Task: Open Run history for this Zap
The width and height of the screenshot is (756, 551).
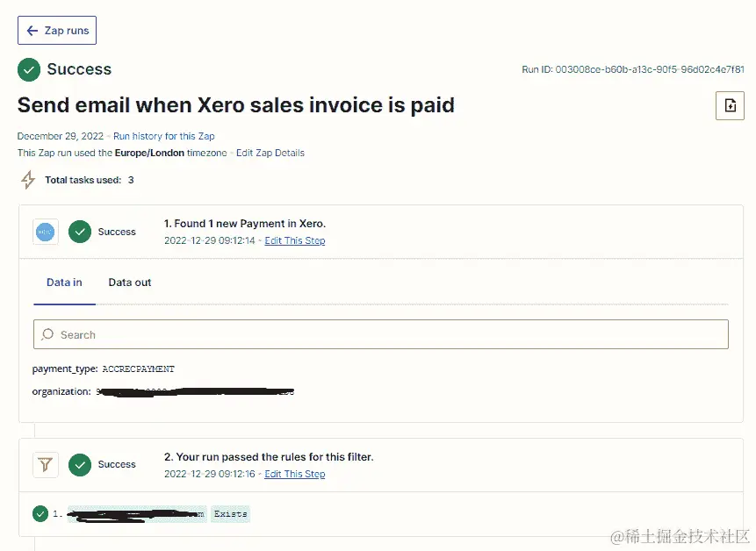Action: click(x=164, y=136)
